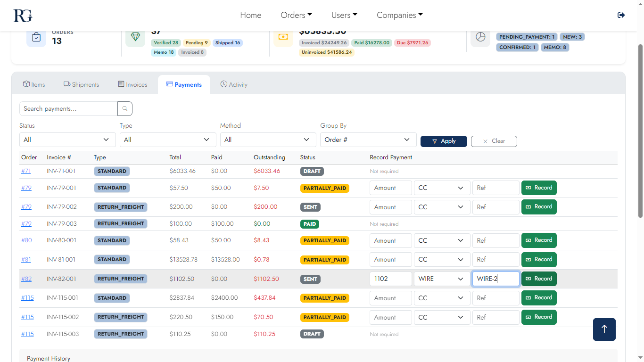
Task: Click the Search payments input field
Action: (x=68, y=109)
